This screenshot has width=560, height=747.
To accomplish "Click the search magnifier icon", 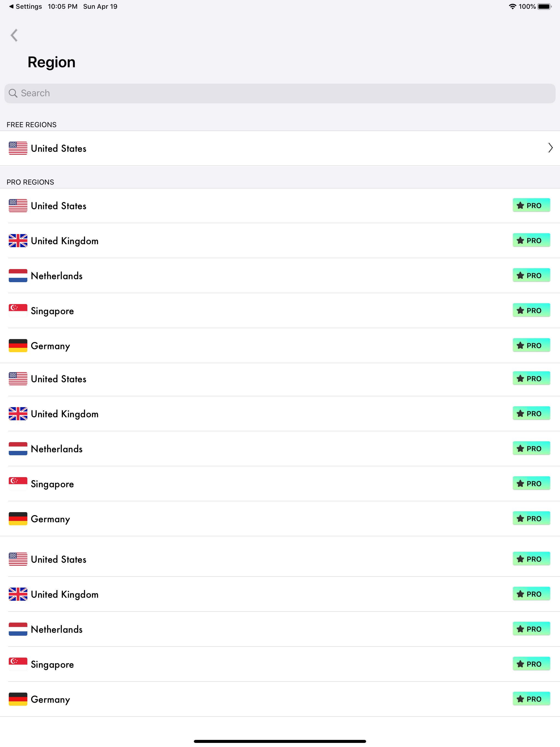I will [x=13, y=93].
